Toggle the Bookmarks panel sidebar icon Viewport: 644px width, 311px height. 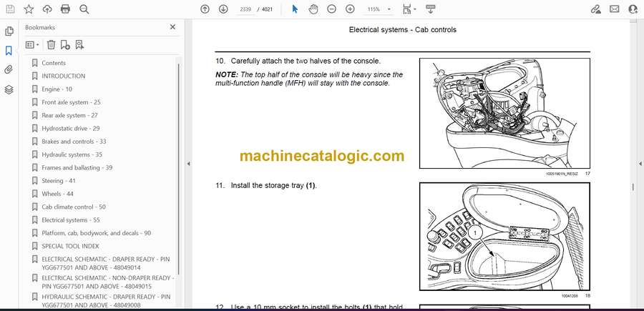click(x=9, y=51)
